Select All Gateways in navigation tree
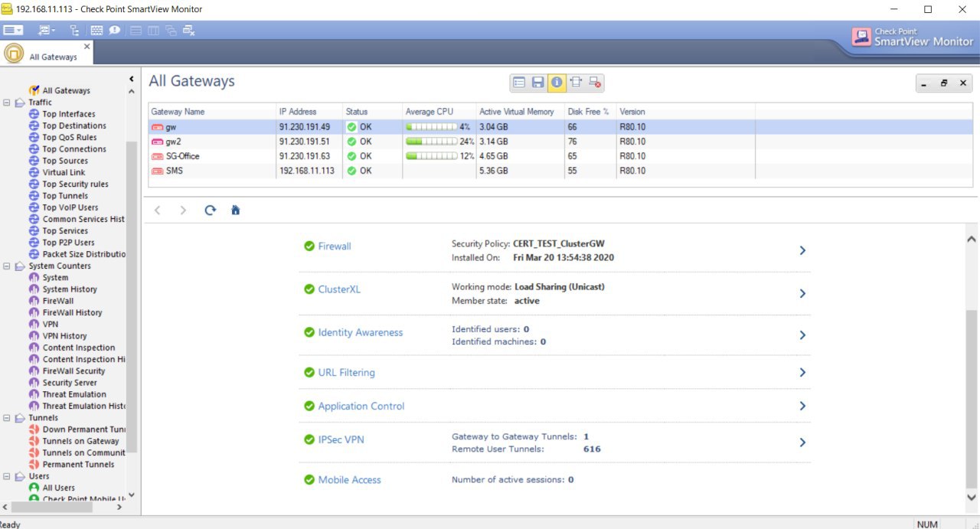This screenshot has width=980, height=529. pos(66,90)
